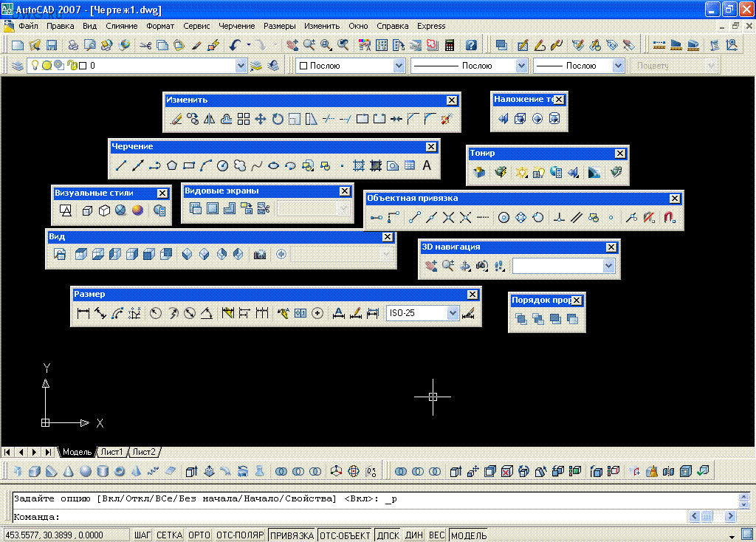Click the Save icon in main toolbar
The width and height of the screenshot is (756, 542).
click(x=52, y=45)
